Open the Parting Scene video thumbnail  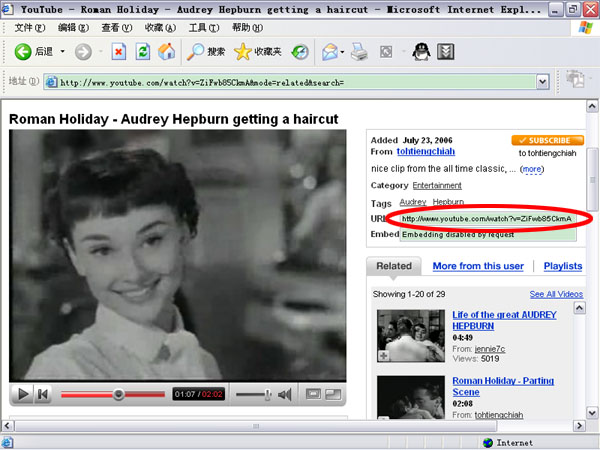pos(411,397)
